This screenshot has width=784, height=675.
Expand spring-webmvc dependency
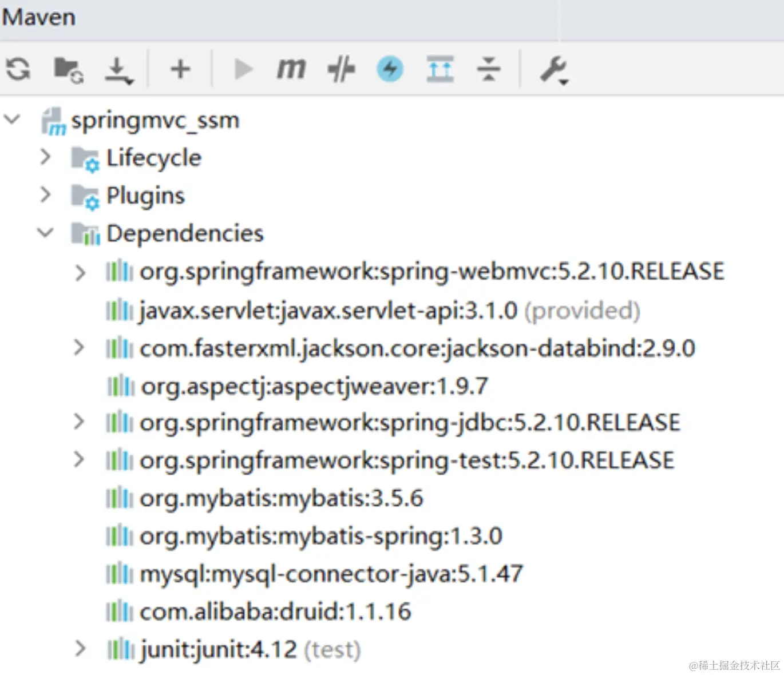pos(80,272)
